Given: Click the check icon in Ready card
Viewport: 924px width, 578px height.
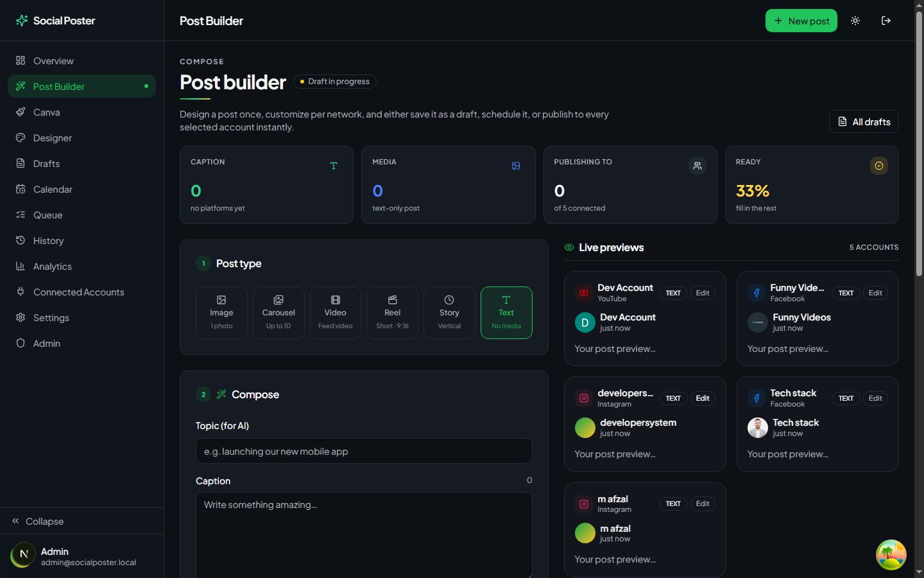Looking at the screenshot, I should (x=879, y=166).
